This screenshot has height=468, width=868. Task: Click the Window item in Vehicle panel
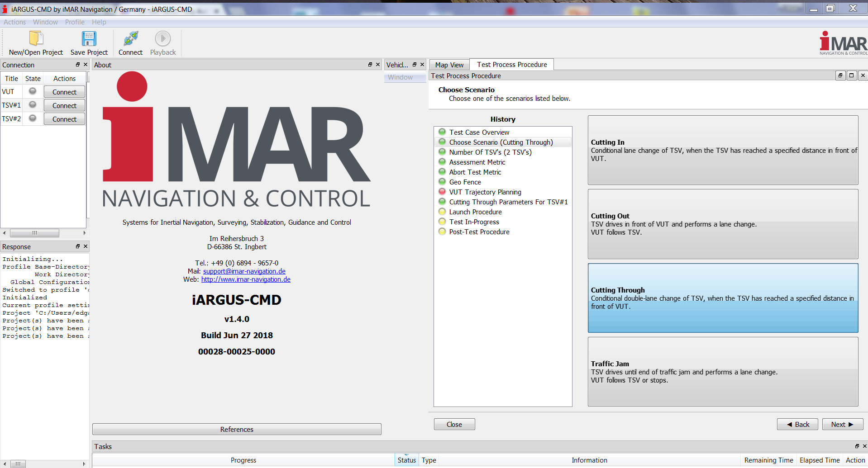(400, 77)
